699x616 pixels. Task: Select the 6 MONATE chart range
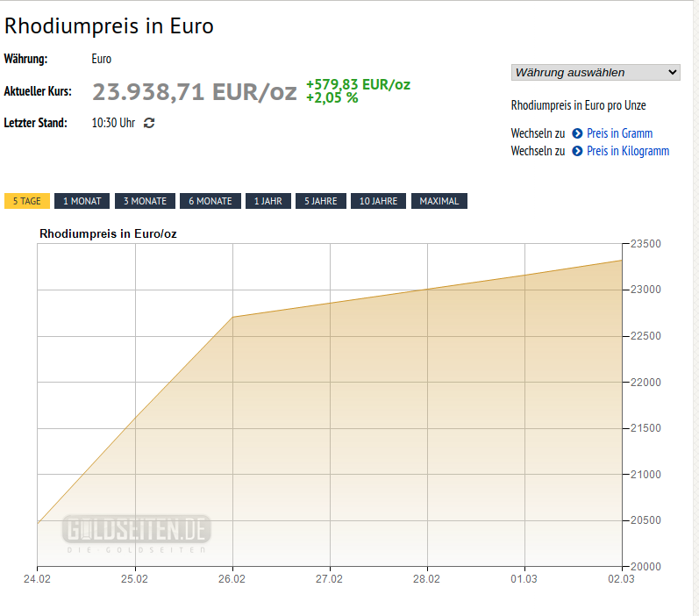click(210, 201)
